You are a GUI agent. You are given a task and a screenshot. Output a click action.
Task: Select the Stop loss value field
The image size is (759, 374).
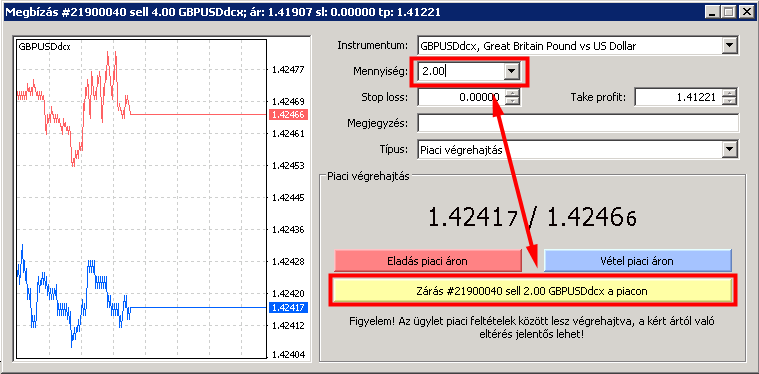(461, 97)
